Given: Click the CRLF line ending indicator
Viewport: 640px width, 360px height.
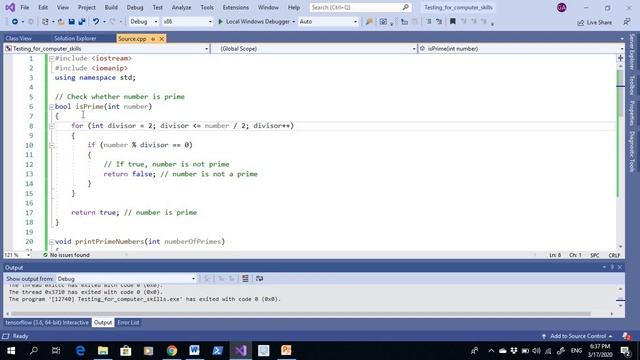Looking at the screenshot, I should coord(614,255).
